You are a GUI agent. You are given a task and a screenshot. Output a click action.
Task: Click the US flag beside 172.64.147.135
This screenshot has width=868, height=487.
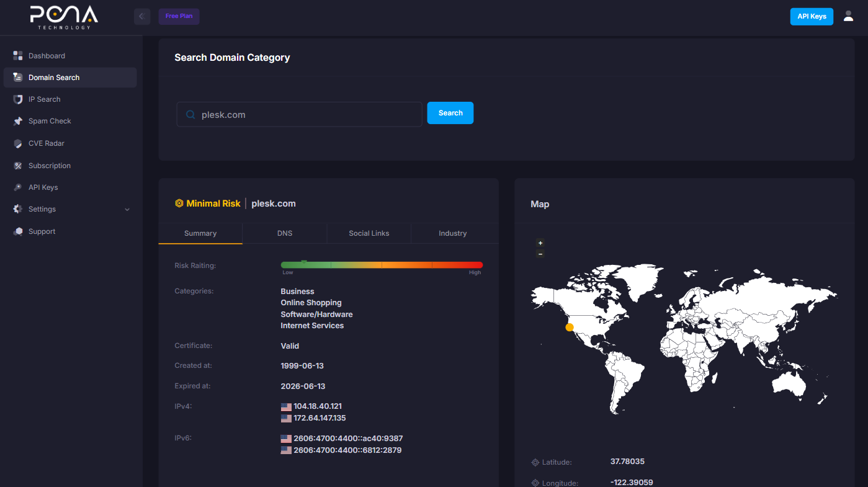point(286,419)
